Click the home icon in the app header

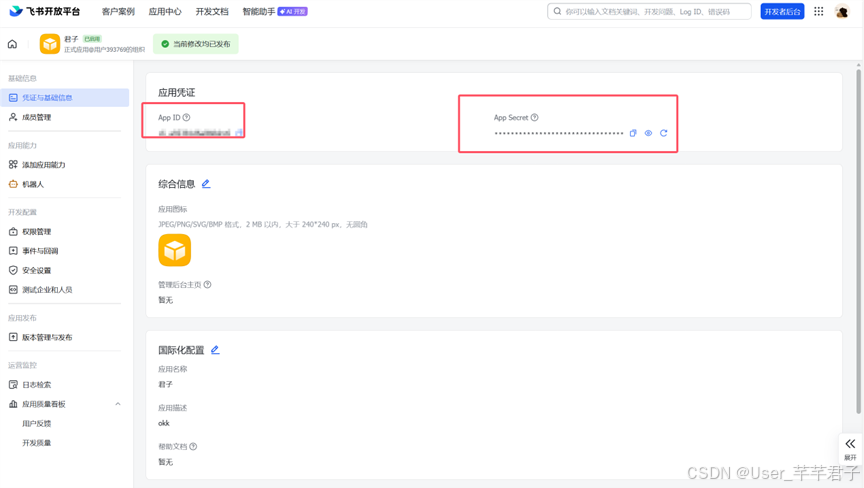point(12,44)
